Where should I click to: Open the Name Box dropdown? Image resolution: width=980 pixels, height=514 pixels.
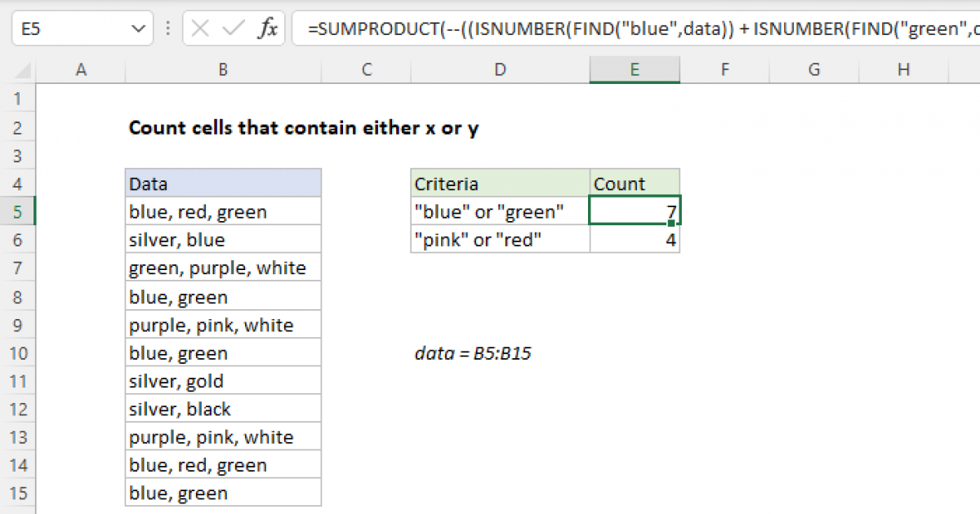139,28
